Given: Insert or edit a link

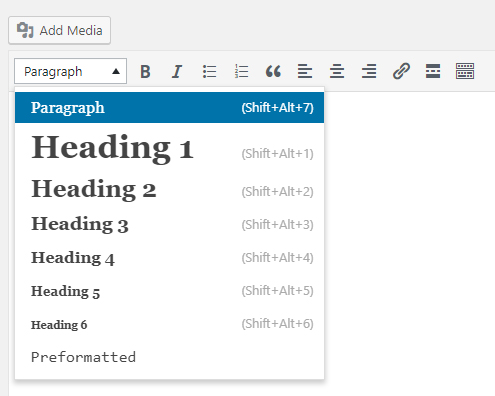Looking at the screenshot, I should tap(401, 71).
